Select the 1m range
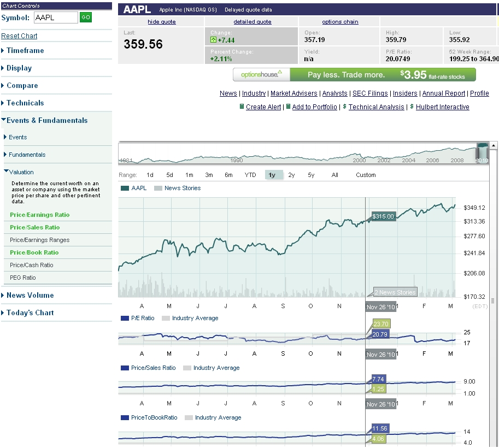Image resolution: width=499 pixels, height=448 pixels. click(189, 175)
